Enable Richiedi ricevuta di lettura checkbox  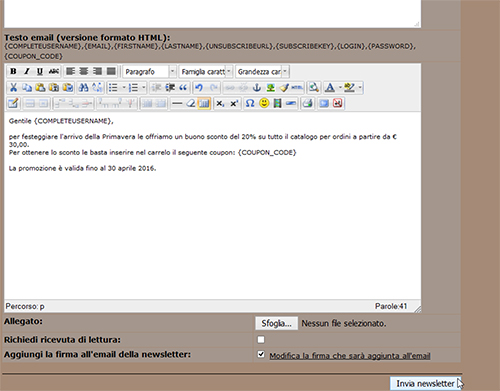click(261, 339)
